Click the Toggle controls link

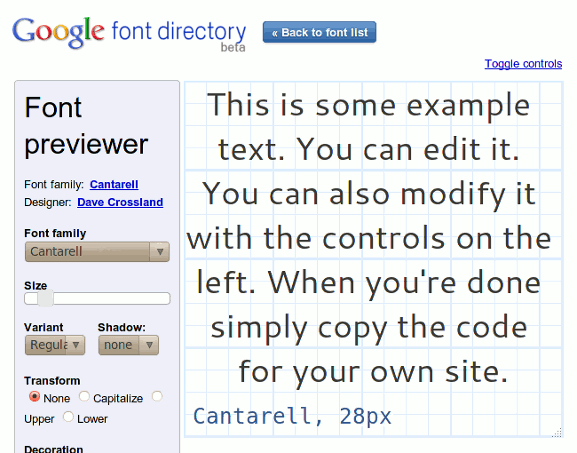(523, 64)
